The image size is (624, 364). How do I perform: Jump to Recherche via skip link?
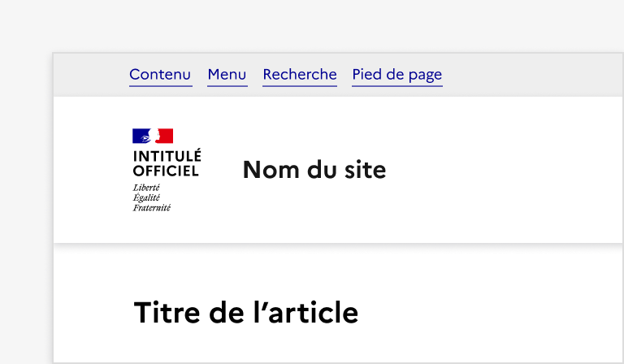click(x=299, y=75)
